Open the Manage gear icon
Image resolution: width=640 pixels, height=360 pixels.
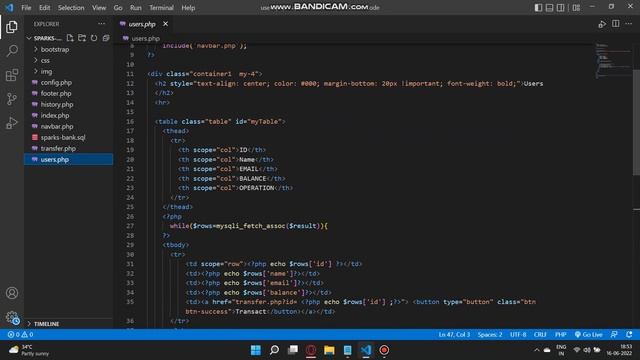(x=12, y=317)
